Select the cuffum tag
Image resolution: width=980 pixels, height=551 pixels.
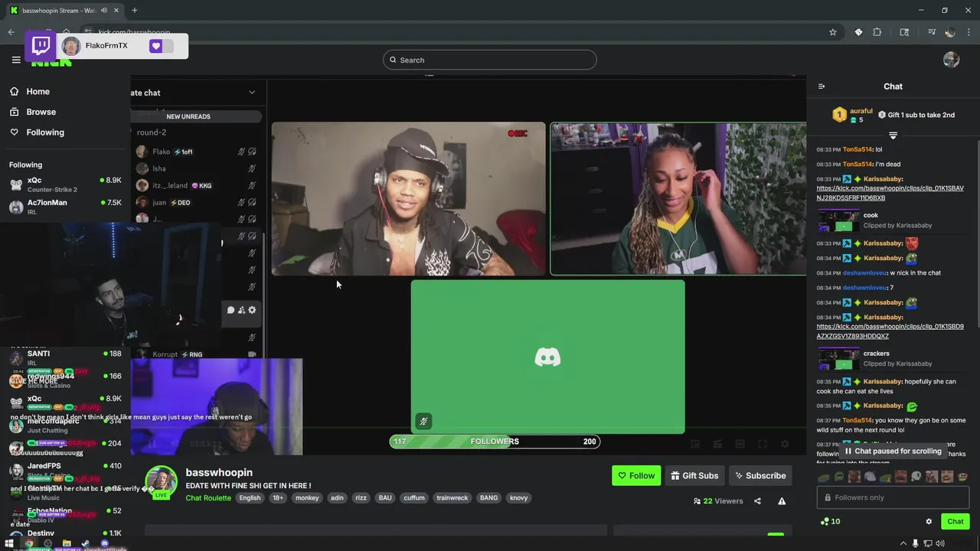coord(414,497)
